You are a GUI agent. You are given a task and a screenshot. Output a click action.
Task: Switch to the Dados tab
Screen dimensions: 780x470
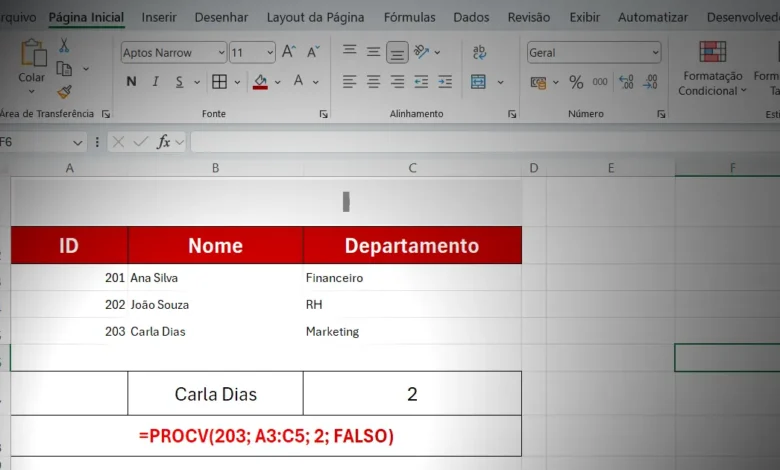471,17
